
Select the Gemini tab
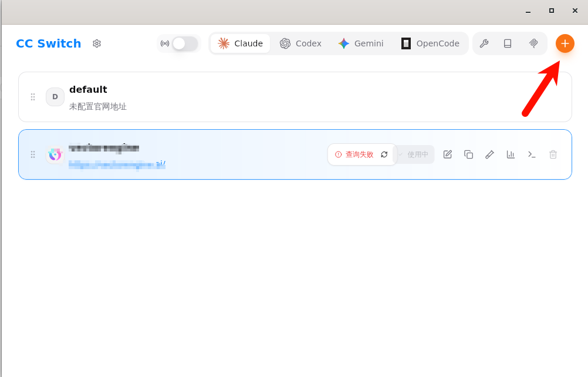click(361, 43)
